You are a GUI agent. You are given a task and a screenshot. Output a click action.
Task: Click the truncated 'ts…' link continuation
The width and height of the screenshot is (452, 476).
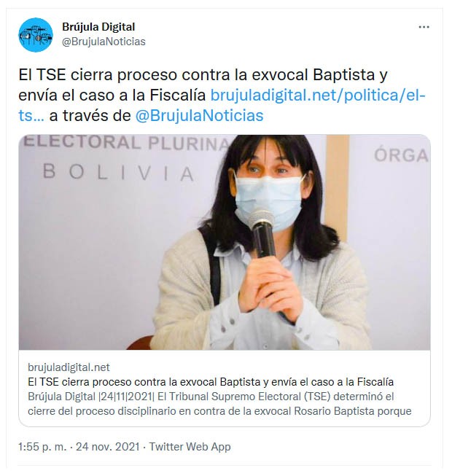(x=31, y=116)
